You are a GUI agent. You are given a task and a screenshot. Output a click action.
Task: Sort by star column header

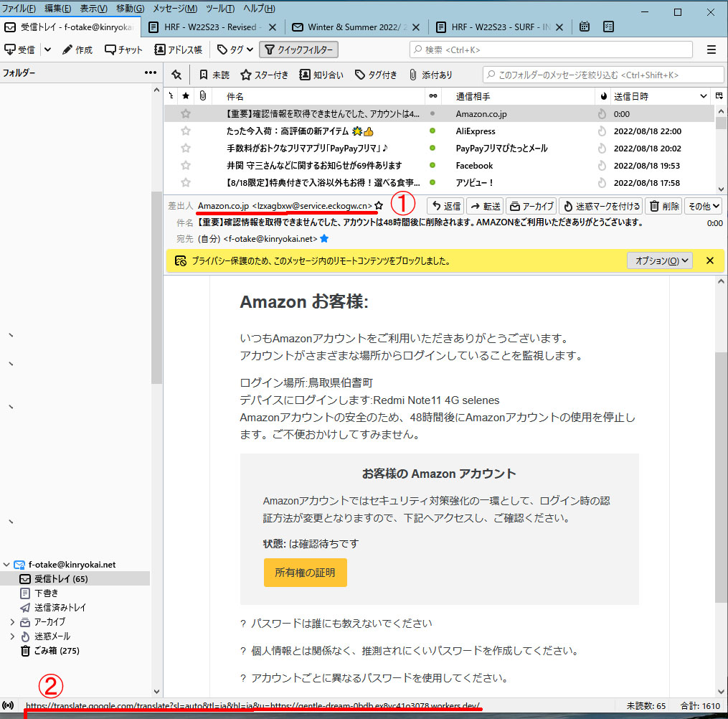pyautogui.click(x=186, y=96)
